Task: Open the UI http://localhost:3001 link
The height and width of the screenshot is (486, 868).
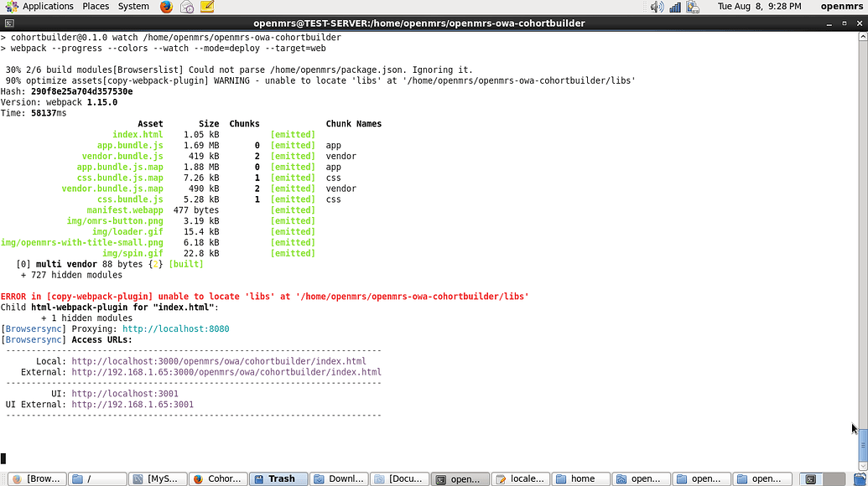Action: [125, 394]
